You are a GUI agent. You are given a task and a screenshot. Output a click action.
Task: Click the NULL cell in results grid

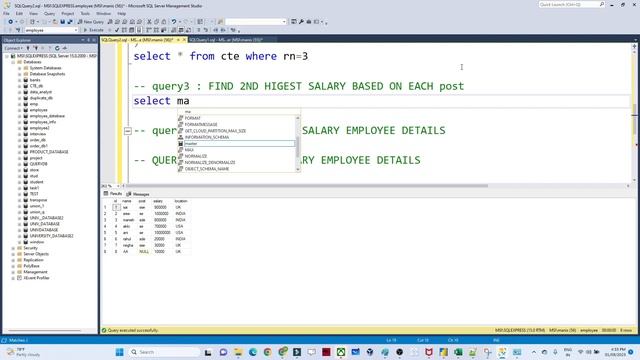144,252
